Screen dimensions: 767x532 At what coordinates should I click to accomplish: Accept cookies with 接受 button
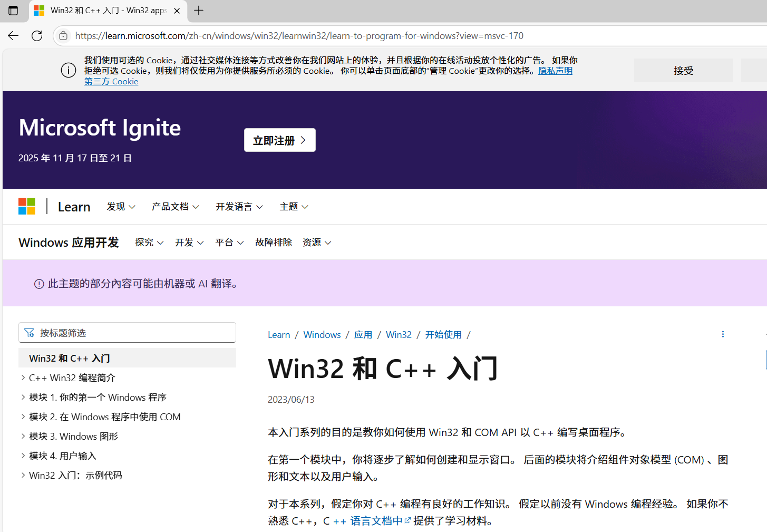(x=683, y=71)
